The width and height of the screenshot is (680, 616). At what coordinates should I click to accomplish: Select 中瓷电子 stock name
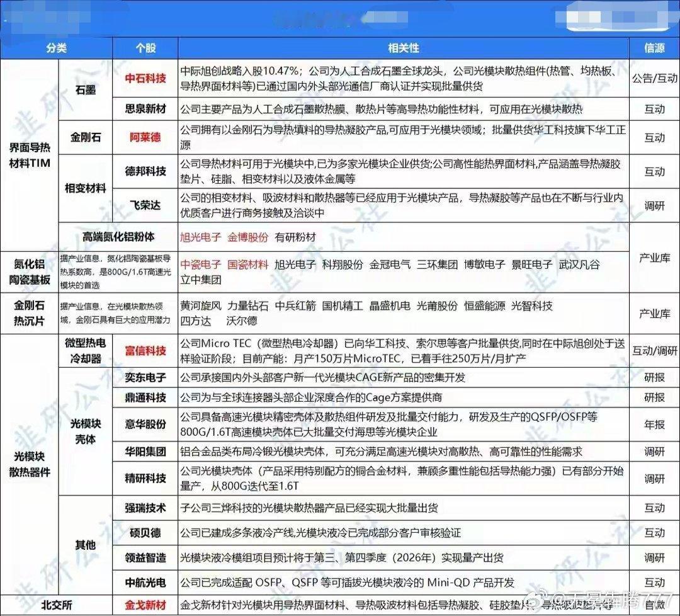[x=201, y=265]
